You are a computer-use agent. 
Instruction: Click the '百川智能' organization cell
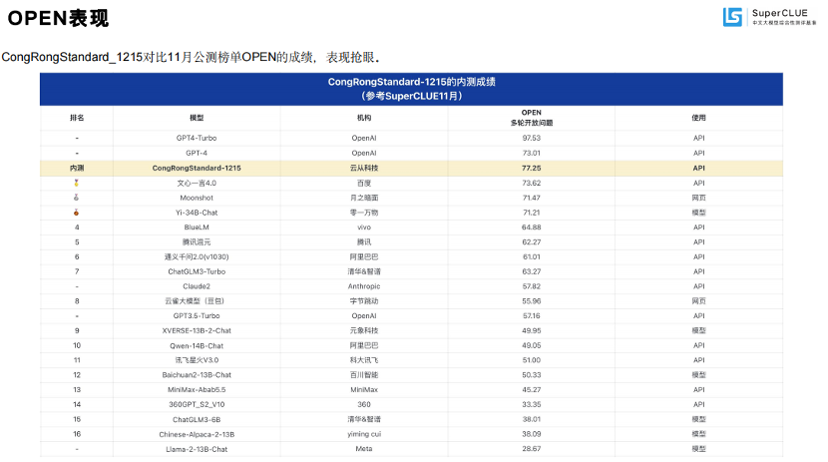[364, 375]
